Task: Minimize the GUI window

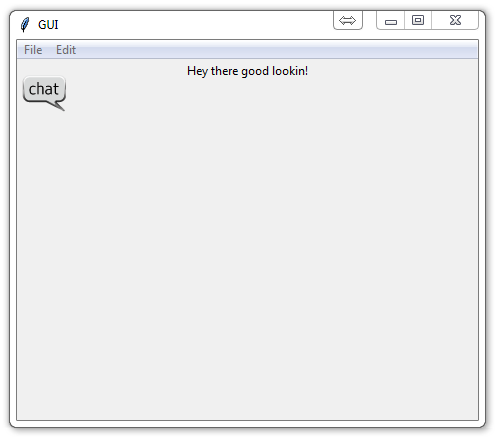Action: tap(391, 21)
